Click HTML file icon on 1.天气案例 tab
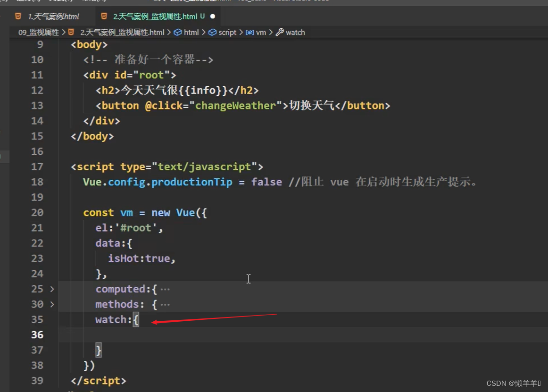The height and width of the screenshot is (392, 548). pyautogui.click(x=18, y=17)
